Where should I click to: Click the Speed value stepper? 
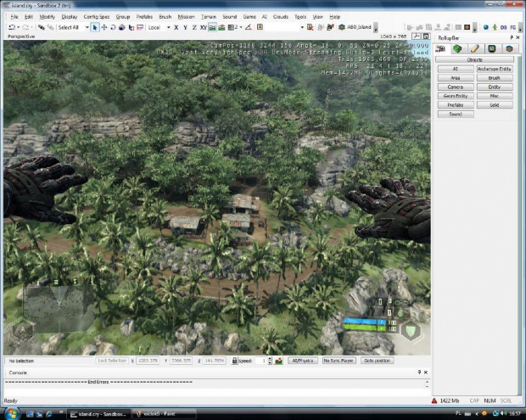[x=271, y=361]
